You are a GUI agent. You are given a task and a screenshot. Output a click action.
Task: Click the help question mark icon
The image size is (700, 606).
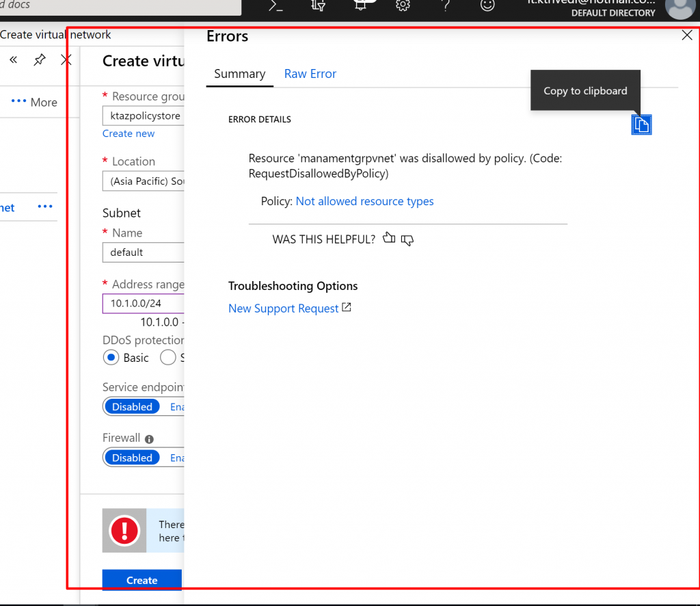tap(446, 5)
